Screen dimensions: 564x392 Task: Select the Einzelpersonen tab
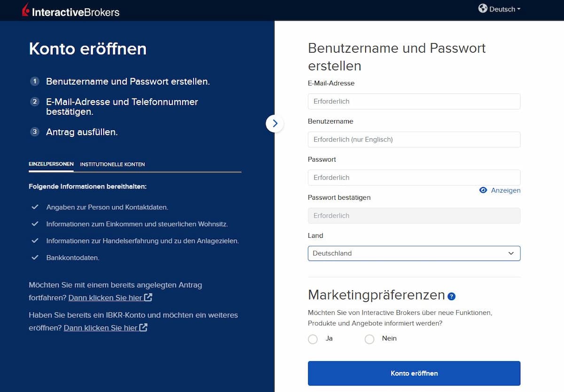coord(51,165)
